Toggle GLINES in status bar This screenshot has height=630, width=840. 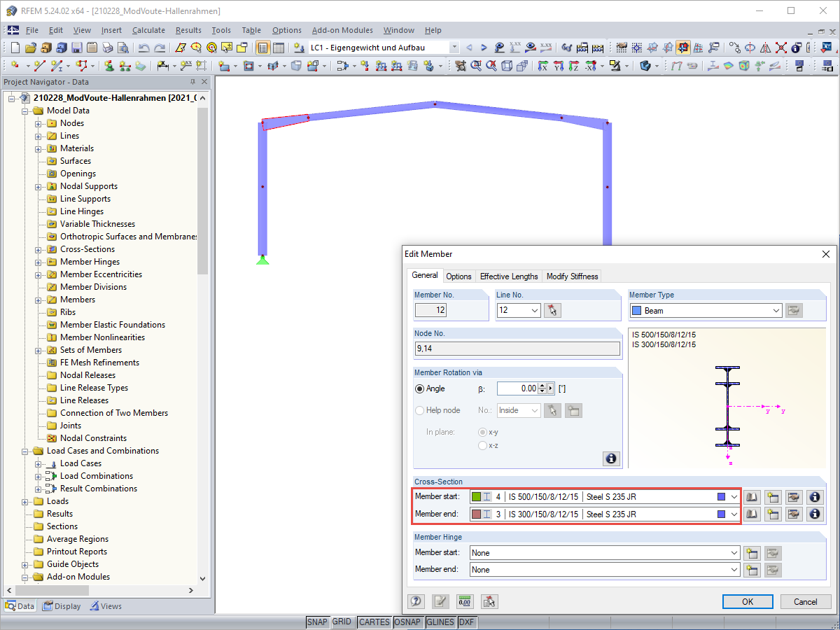point(440,622)
